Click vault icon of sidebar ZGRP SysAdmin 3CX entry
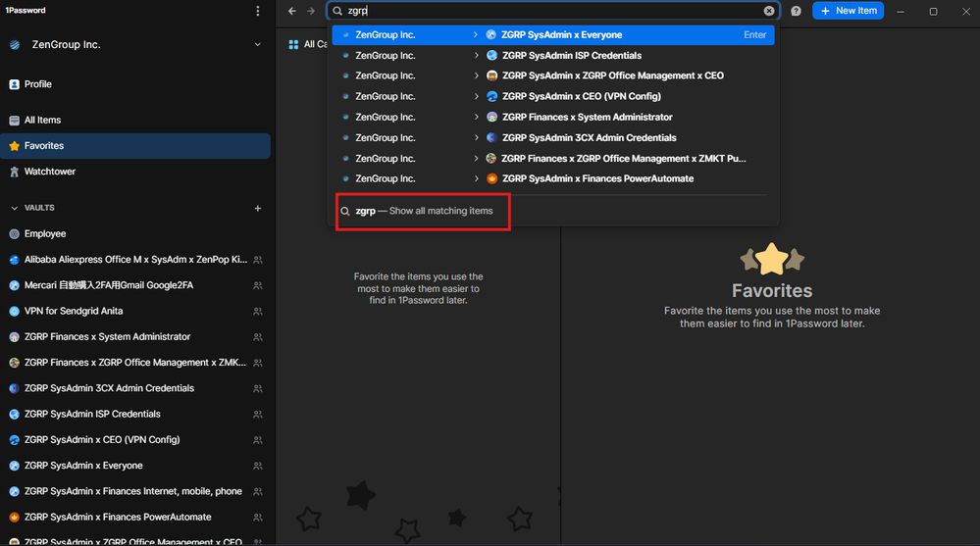The width and height of the screenshot is (980, 546). (x=15, y=388)
